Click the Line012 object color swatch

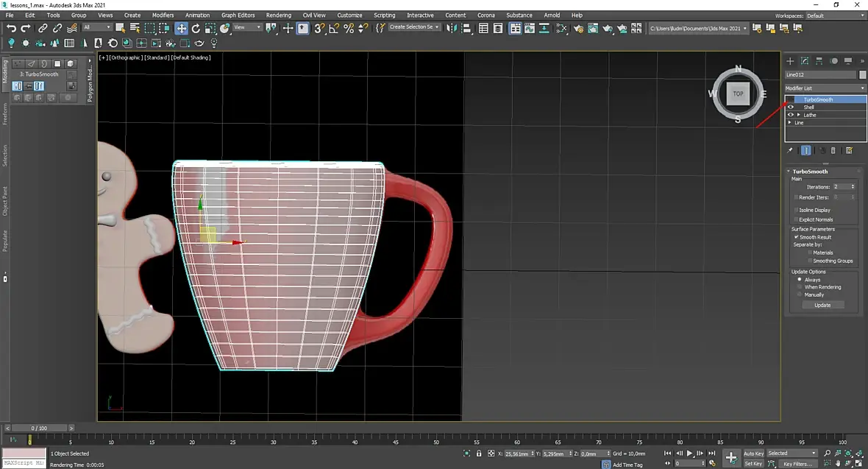(862, 74)
